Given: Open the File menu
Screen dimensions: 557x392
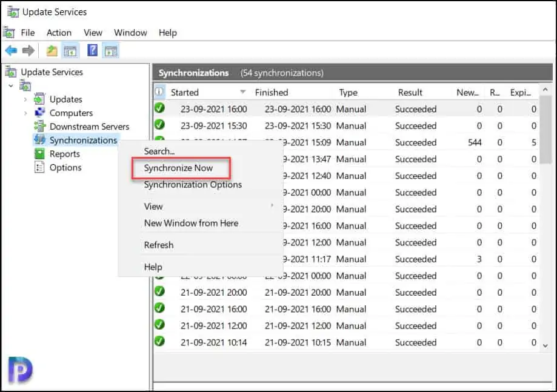Looking at the screenshot, I should [28, 33].
